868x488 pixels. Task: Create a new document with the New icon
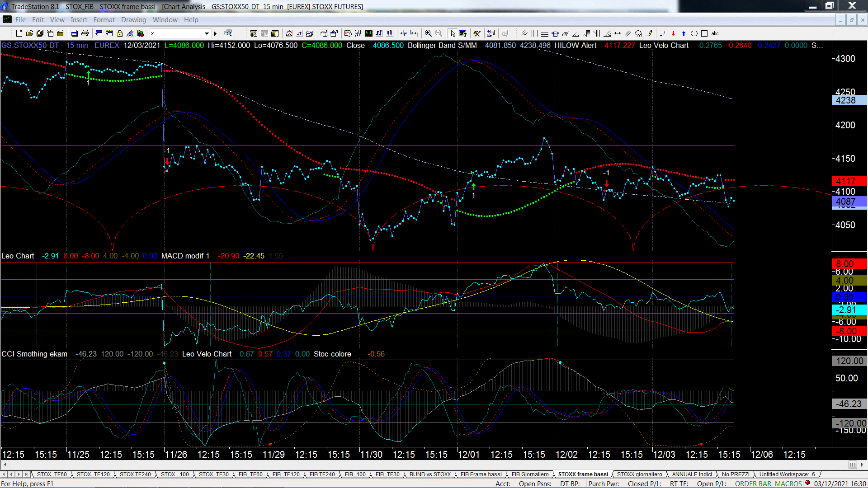tap(19, 33)
